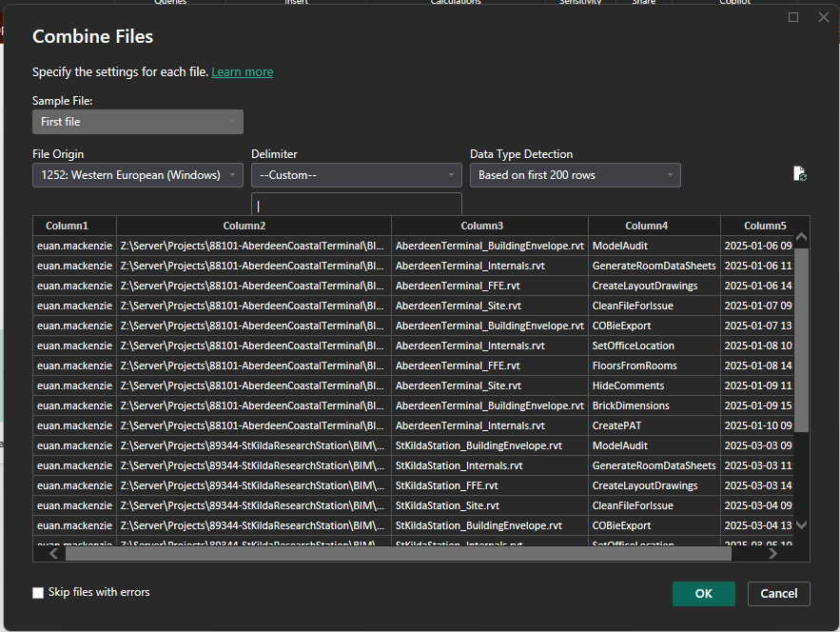Screen dimensions: 840x632
Task: Switch to the Calculations ribbon tab
Action: [x=454, y=3]
